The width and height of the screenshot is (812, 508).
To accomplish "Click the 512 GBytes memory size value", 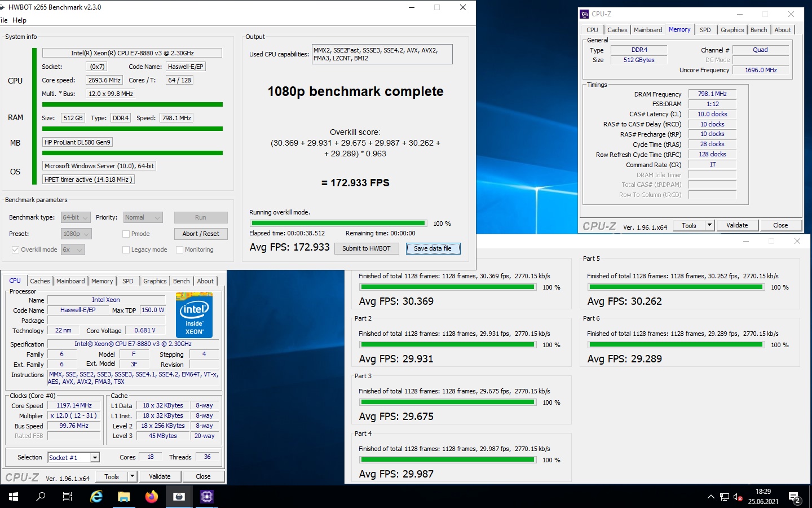I will (x=639, y=60).
